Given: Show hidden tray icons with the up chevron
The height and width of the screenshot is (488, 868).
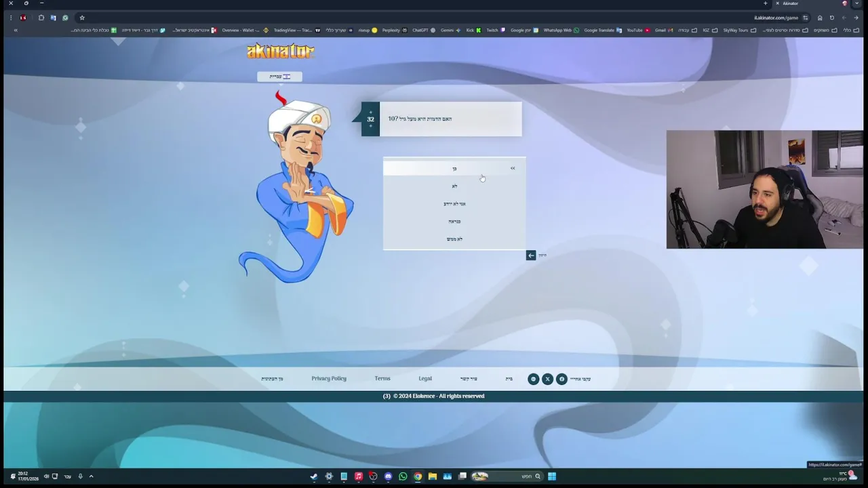Looking at the screenshot, I should pos(91,476).
